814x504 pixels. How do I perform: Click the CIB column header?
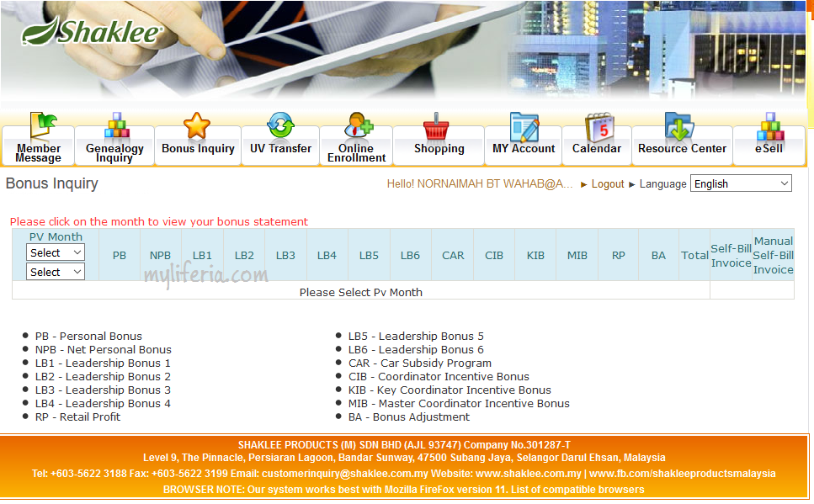click(493, 256)
